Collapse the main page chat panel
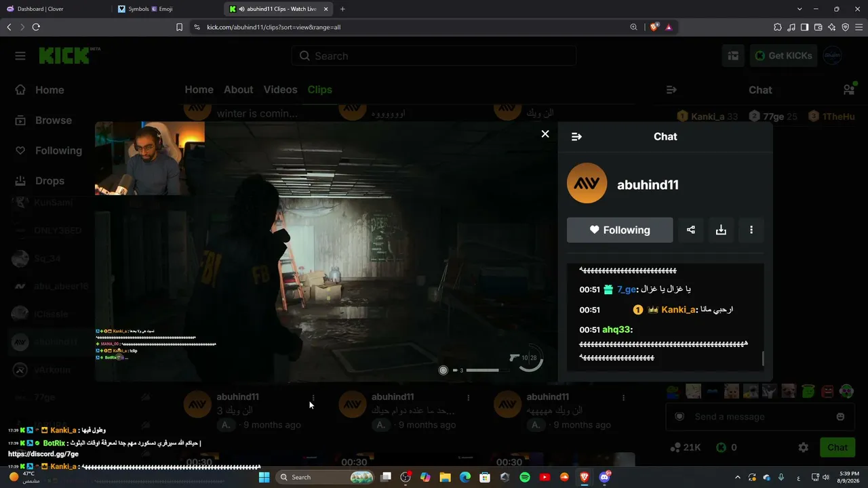The image size is (868, 488). click(671, 89)
